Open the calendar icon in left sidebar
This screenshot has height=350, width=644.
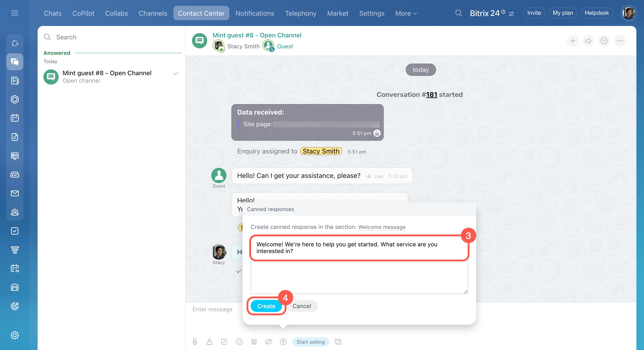tap(15, 118)
